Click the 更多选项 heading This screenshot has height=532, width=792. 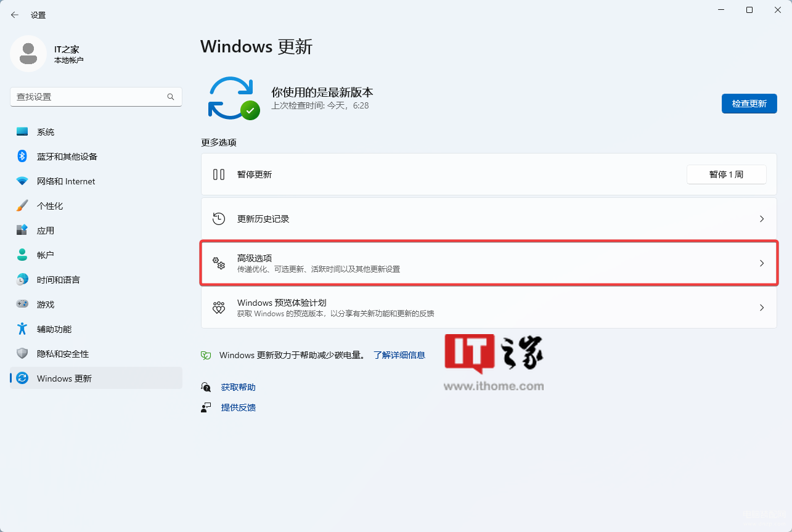(219, 142)
